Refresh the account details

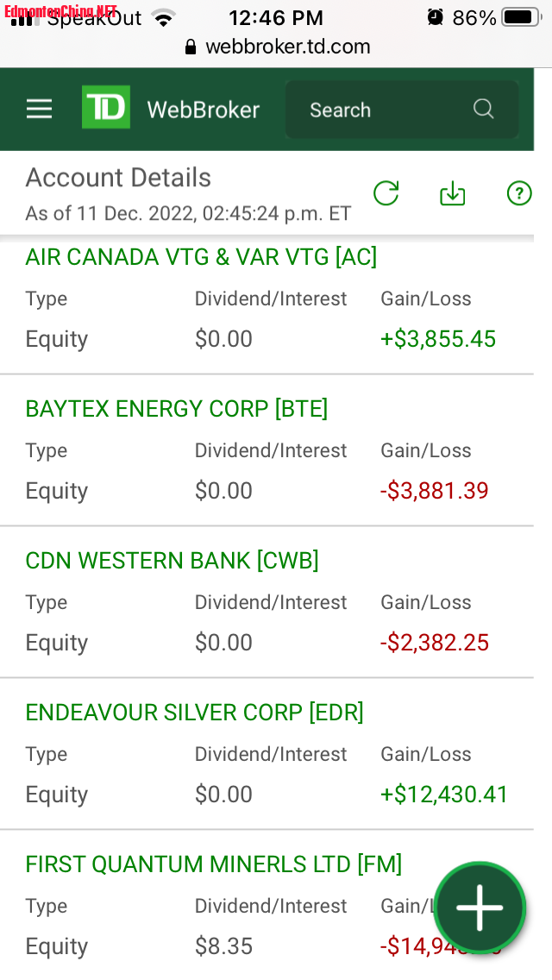386,193
